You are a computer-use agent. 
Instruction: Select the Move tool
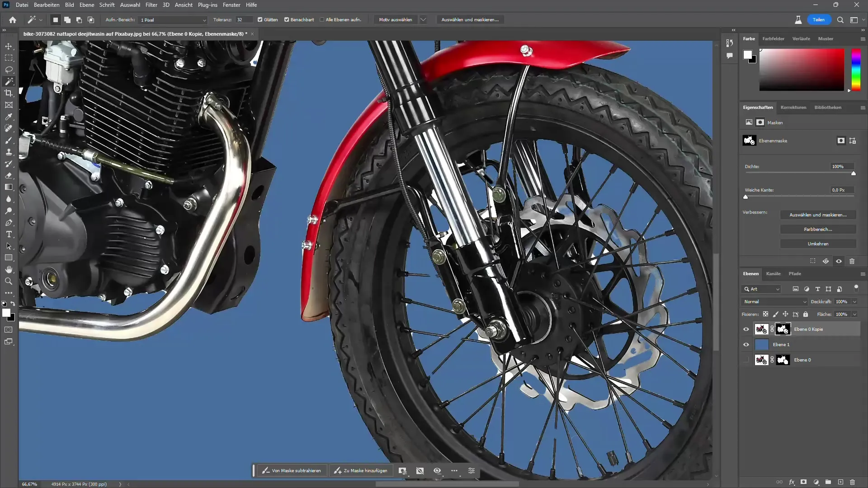pos(9,47)
